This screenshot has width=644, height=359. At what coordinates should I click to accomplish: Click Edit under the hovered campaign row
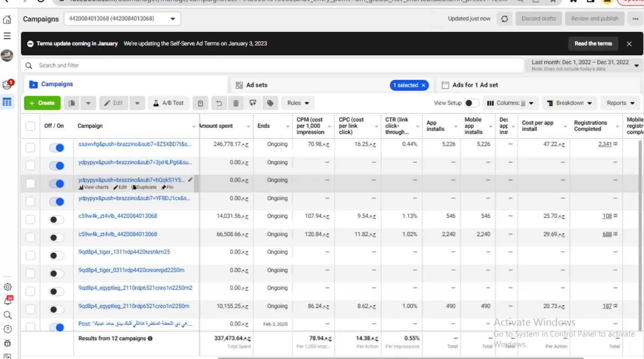tap(120, 187)
